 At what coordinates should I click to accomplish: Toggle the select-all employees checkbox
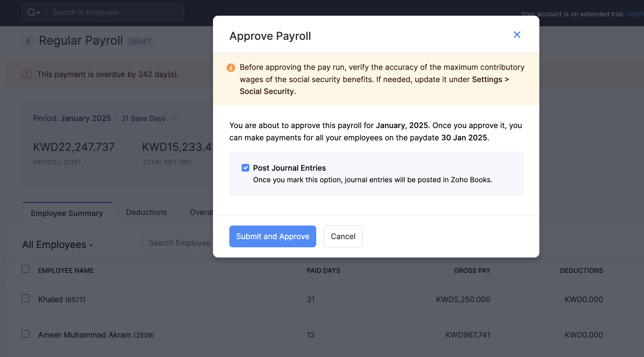coord(26,269)
